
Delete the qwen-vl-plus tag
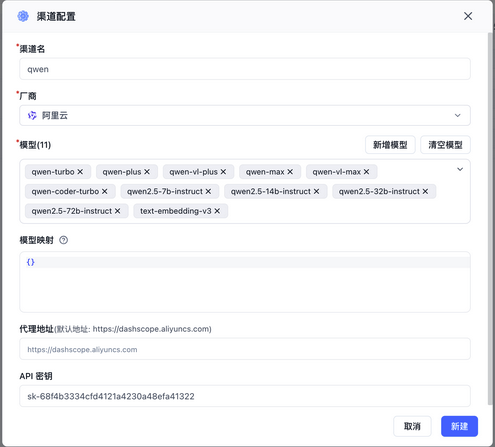tap(223, 172)
